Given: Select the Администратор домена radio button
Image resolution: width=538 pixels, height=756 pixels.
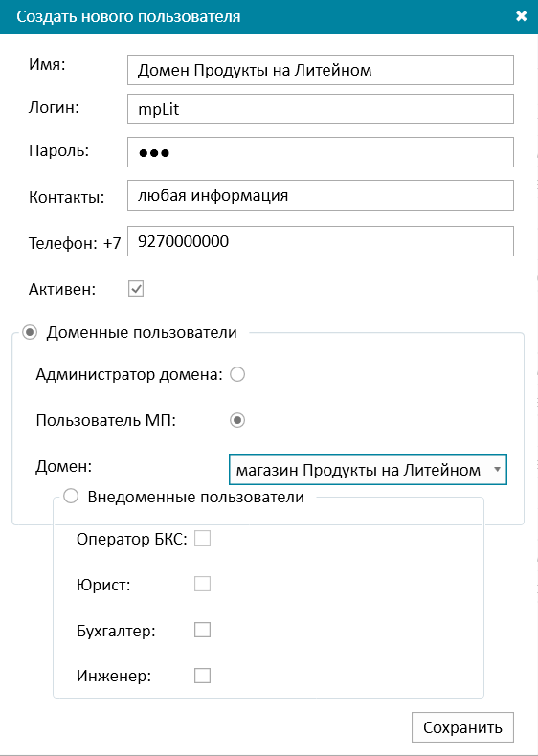Looking at the screenshot, I should 237,374.
